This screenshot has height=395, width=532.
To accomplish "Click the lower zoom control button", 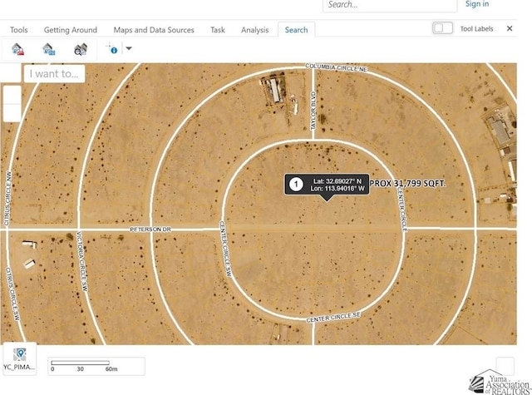I will [x=12, y=112].
